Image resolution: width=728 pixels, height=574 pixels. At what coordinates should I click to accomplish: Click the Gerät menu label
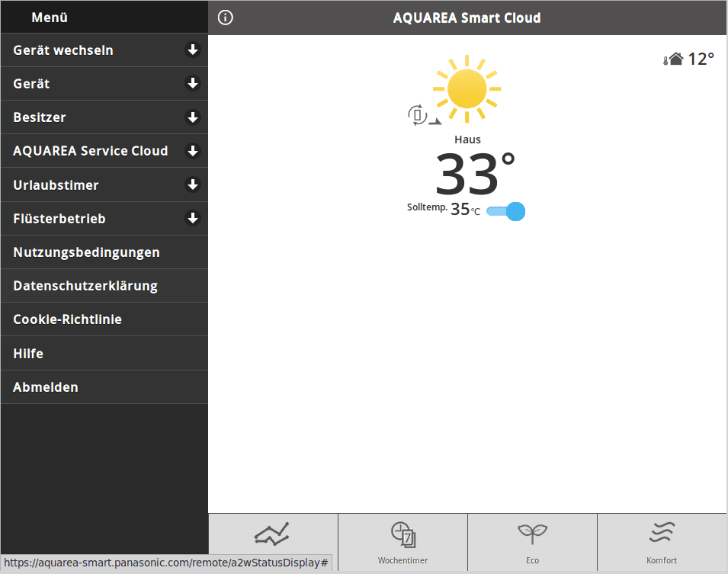point(31,84)
